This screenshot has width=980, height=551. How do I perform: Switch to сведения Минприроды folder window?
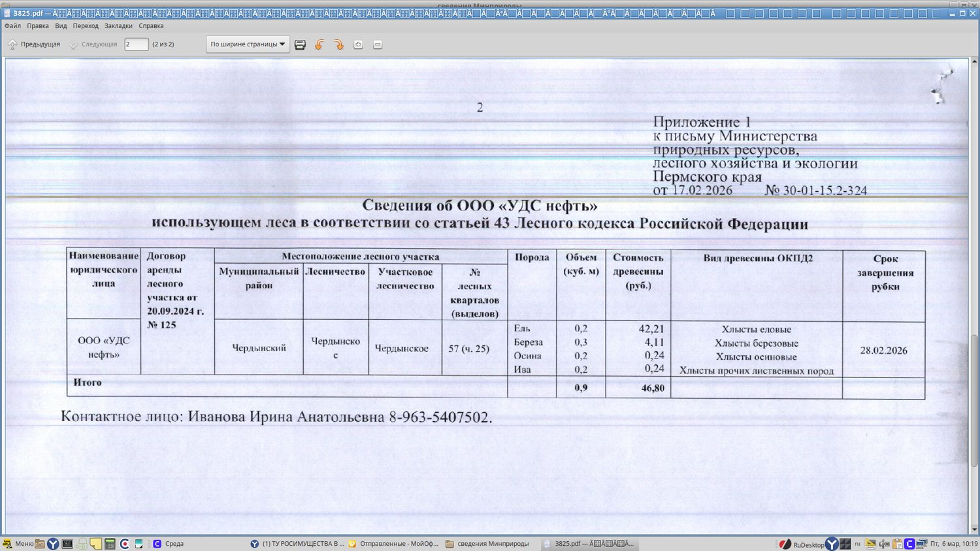tap(488, 544)
